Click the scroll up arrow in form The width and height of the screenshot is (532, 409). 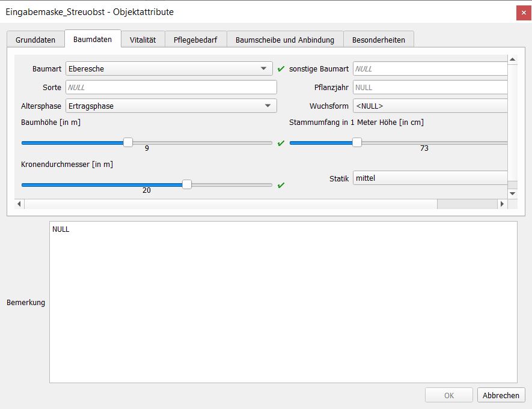point(512,59)
